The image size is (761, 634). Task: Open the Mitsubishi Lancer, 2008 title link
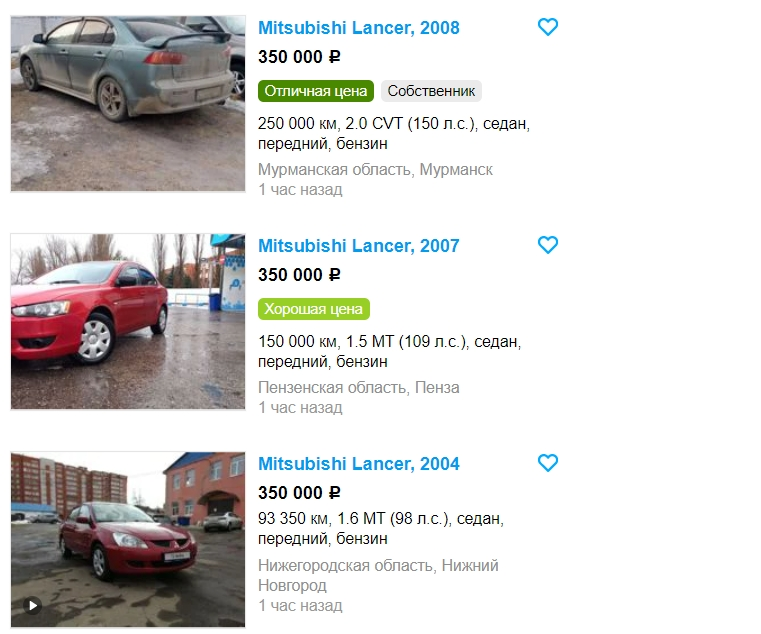click(x=359, y=28)
